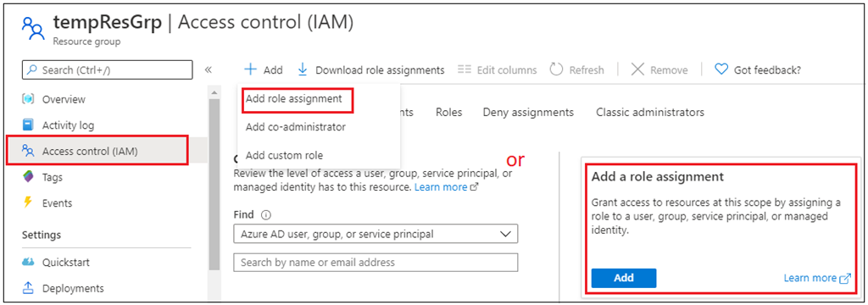This screenshot has height=305, width=868.
Task: Switch to the Deny assignments tab
Action: [x=528, y=112]
